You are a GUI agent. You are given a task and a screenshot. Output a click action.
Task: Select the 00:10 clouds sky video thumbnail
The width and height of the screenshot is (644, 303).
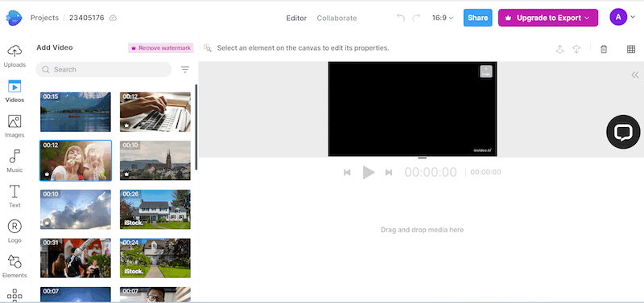(76, 209)
